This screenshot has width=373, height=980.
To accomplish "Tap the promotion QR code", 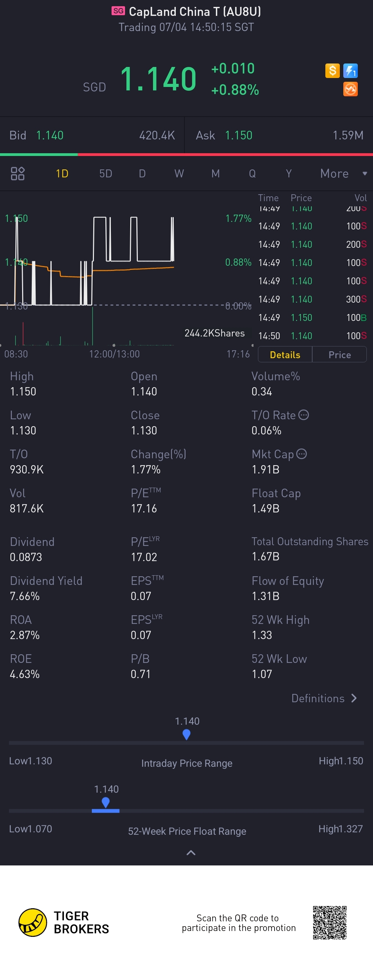I will click(329, 922).
